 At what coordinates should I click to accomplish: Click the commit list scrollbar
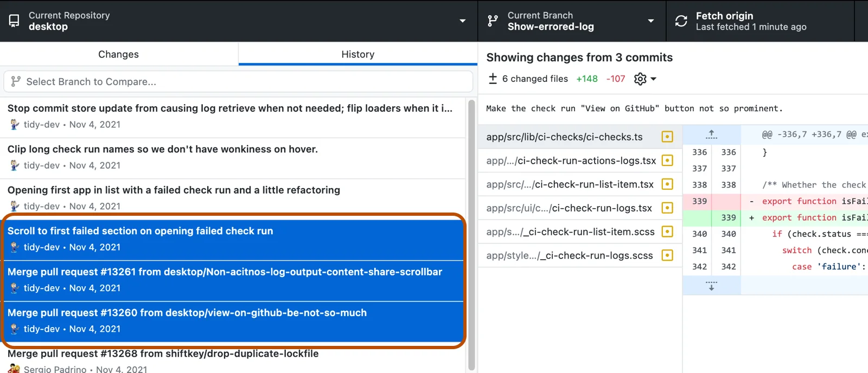(x=471, y=234)
